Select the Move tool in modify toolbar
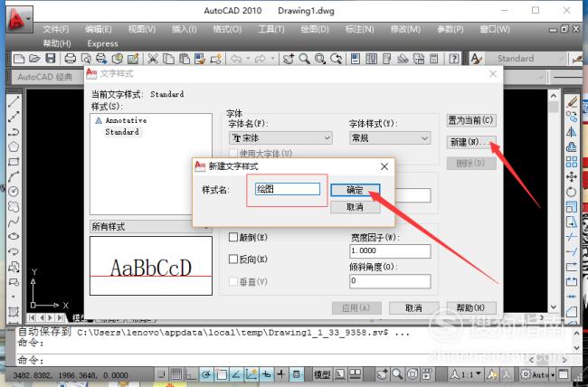 (x=572, y=176)
